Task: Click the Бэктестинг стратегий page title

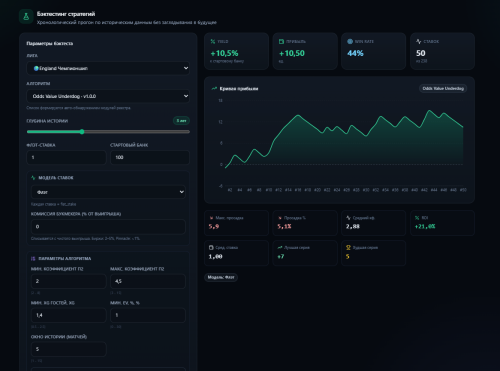Action: tap(66, 14)
